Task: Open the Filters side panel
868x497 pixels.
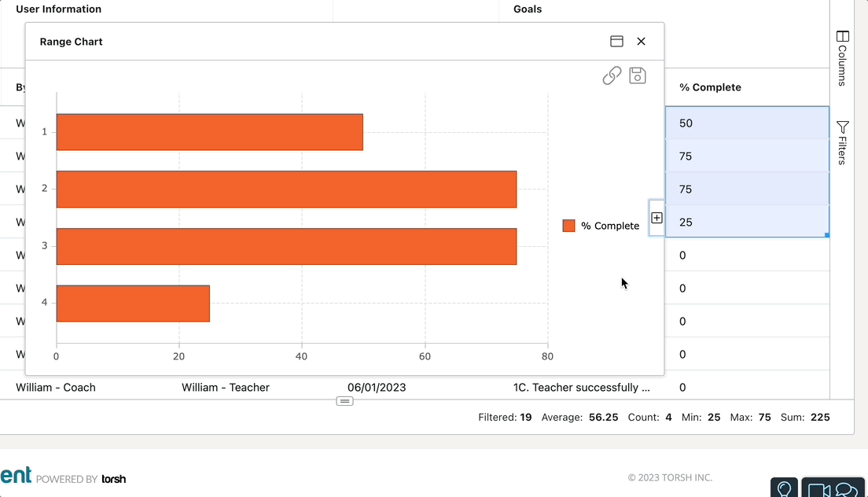Action: click(842, 142)
